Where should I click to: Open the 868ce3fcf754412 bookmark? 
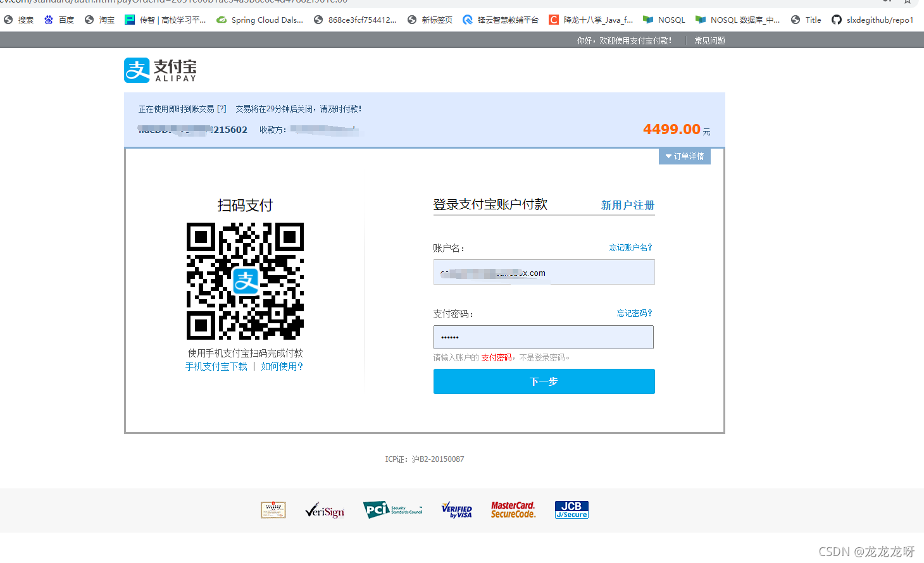[356, 20]
